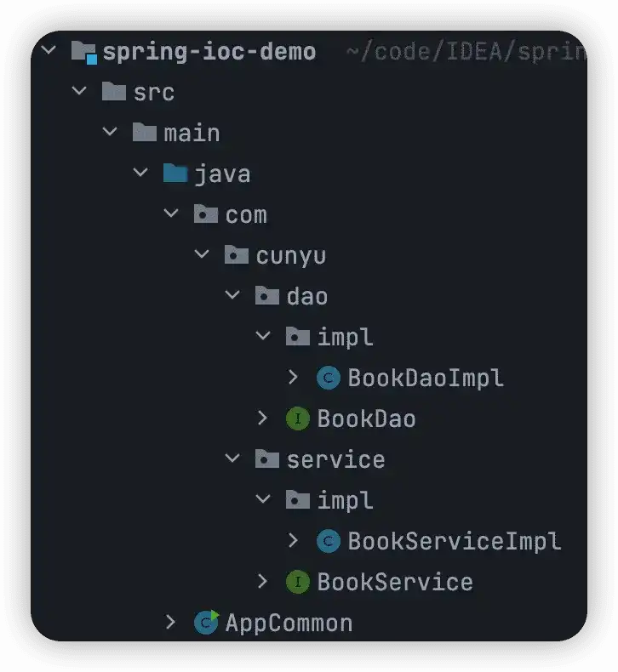Click the BookService interface icon
Viewport: 618px width, 672px height.
pyautogui.click(x=297, y=582)
